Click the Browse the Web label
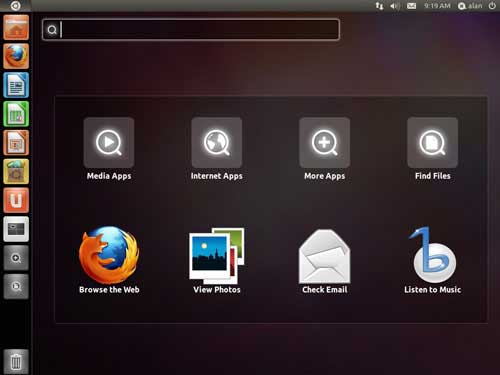This screenshot has width=500, height=375. 109,290
